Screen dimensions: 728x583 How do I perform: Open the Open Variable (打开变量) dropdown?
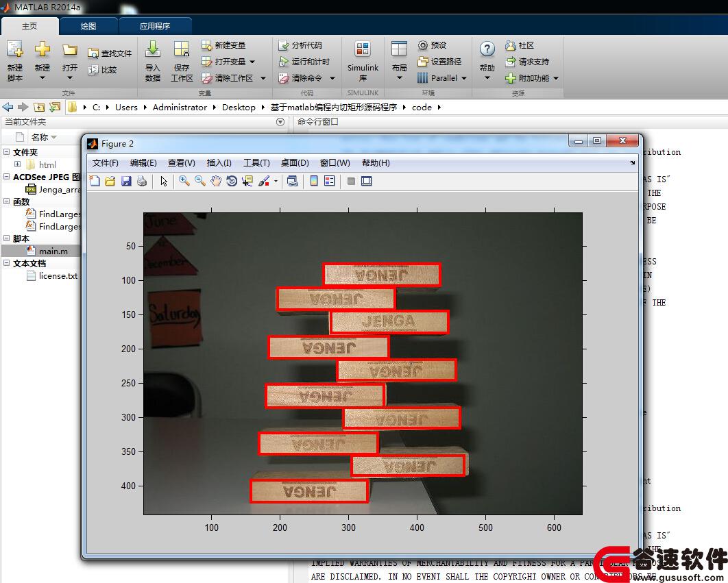coord(252,62)
